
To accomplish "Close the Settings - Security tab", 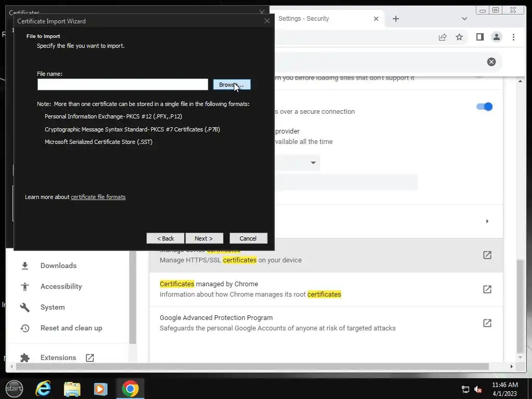I will [376, 19].
